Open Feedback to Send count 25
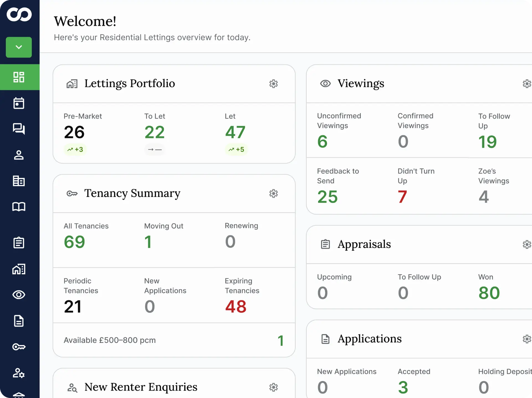 [x=328, y=197]
